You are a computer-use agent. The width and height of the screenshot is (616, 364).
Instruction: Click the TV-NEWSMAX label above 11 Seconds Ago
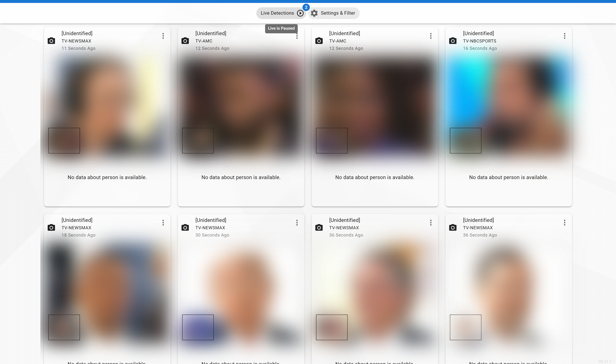pos(76,41)
